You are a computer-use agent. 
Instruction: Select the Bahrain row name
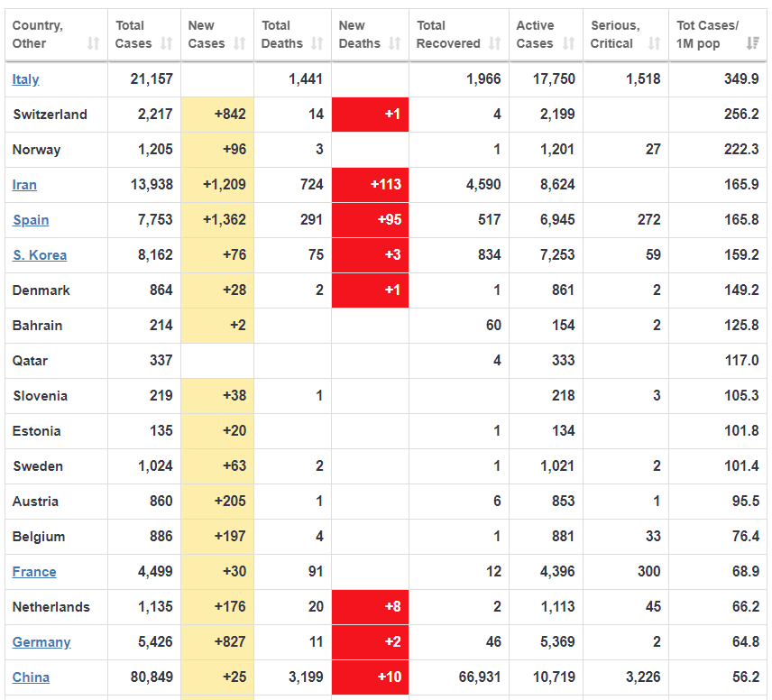[x=37, y=326]
